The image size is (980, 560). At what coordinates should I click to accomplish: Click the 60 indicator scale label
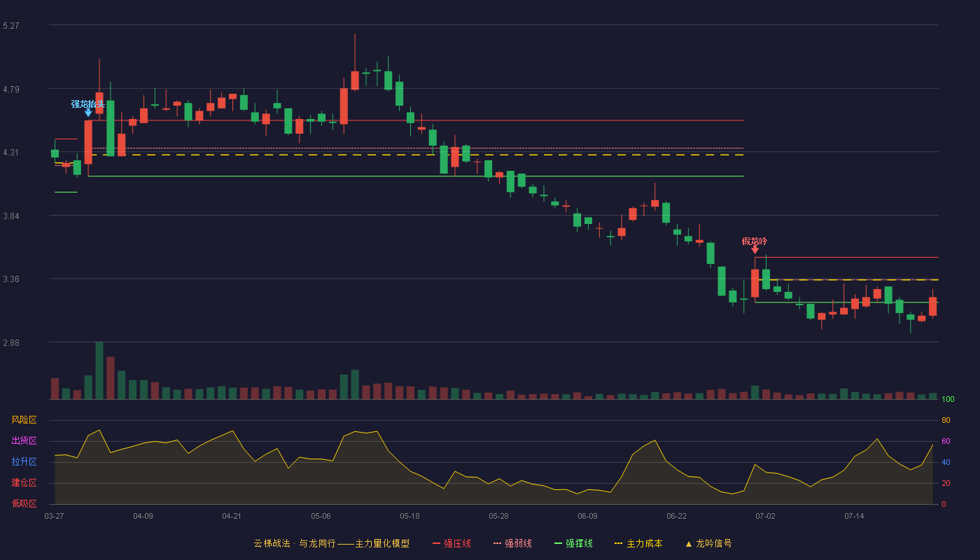point(946,441)
